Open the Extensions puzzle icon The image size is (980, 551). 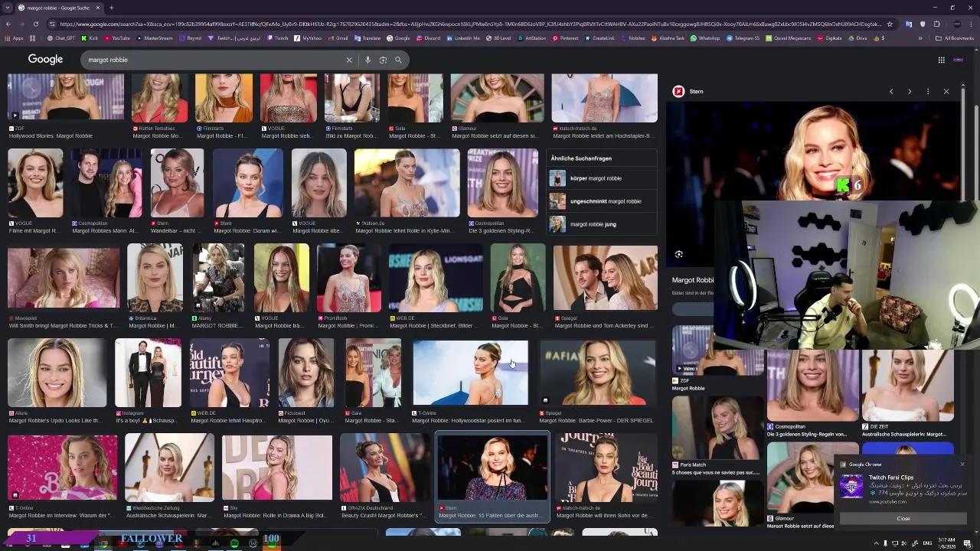(x=936, y=24)
